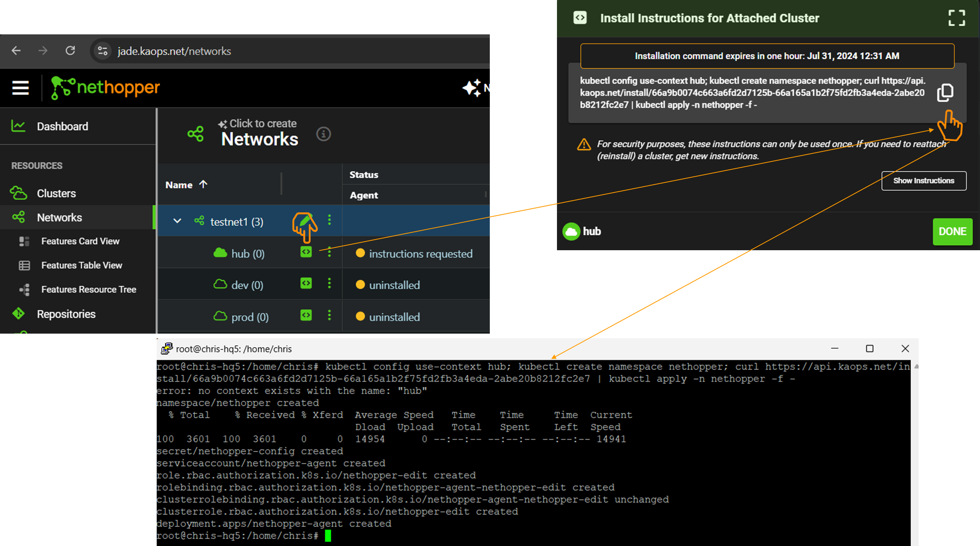
Task: Select the prod (0) cluster row
Action: pos(323,316)
